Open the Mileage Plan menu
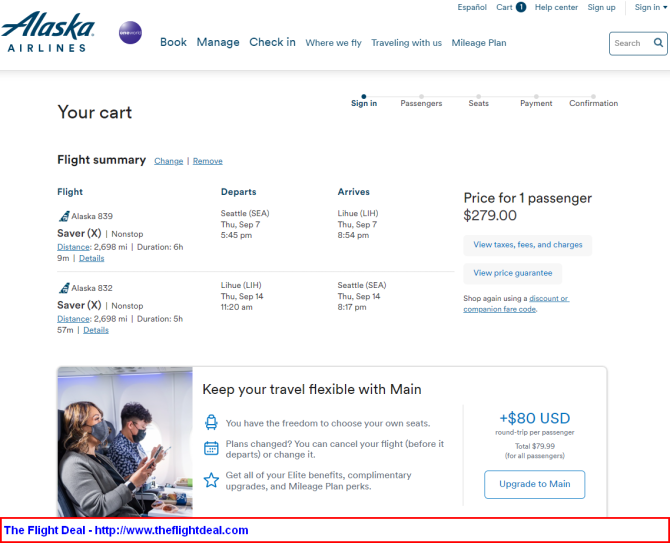This screenshot has height=543, width=670. pos(479,43)
